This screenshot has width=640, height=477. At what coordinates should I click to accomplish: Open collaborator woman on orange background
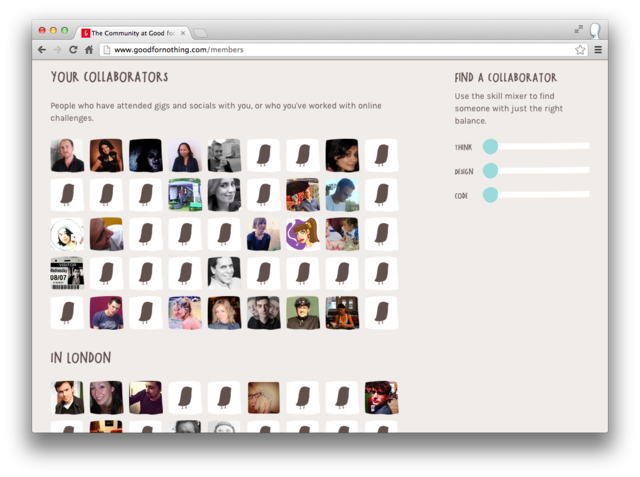[x=107, y=155]
